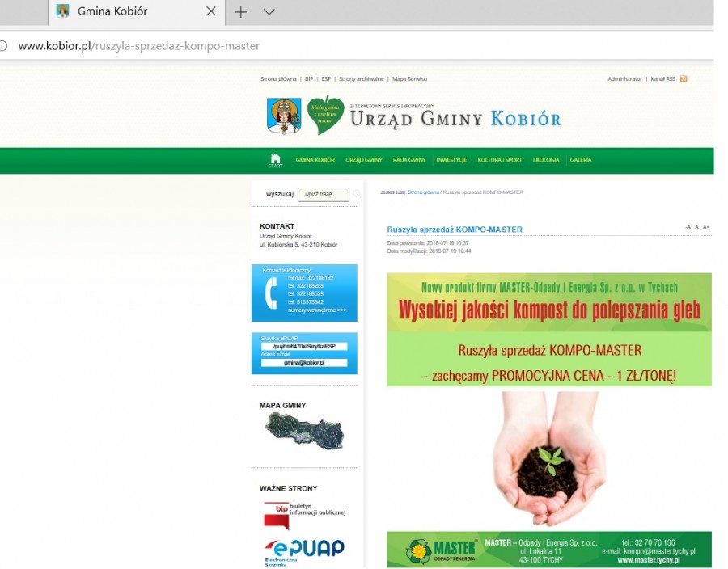
Task: Click the Ruszyła sprzedaż KOMPO-MASTER article title
Action: (x=455, y=230)
